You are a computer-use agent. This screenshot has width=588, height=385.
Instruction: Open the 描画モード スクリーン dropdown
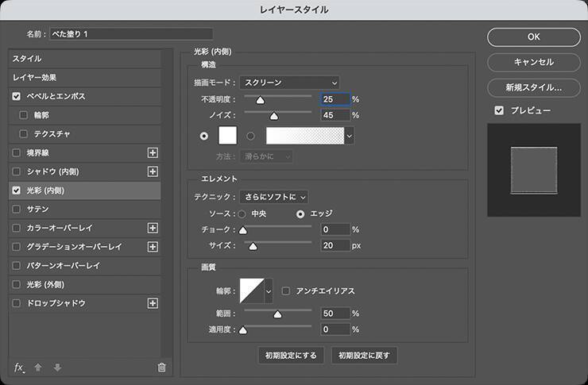(289, 83)
